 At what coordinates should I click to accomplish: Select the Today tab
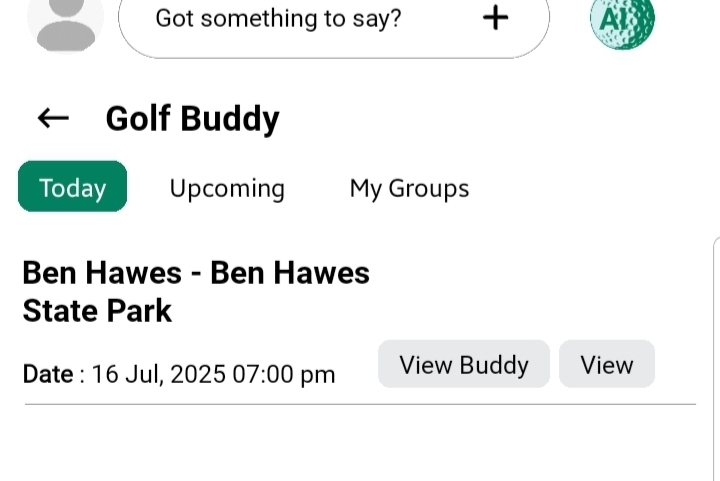pyautogui.click(x=72, y=187)
